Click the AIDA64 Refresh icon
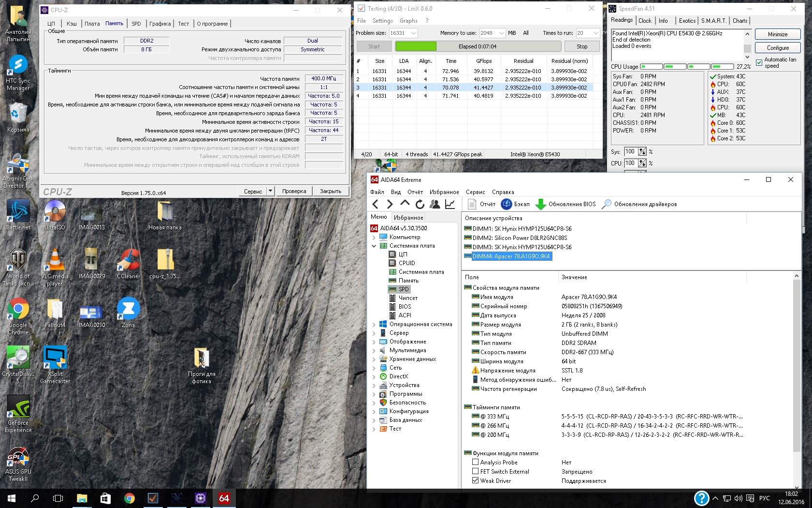Screen dimensions: 812x508 (420, 204)
